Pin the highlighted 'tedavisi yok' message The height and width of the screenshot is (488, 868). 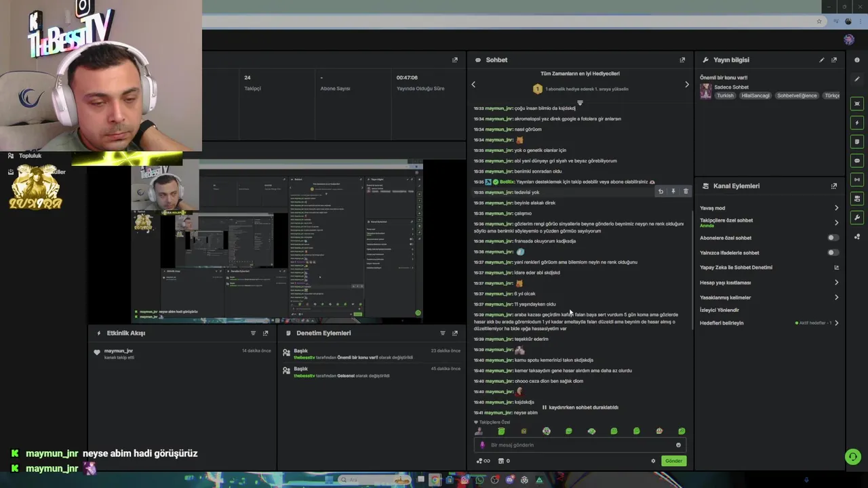click(673, 192)
